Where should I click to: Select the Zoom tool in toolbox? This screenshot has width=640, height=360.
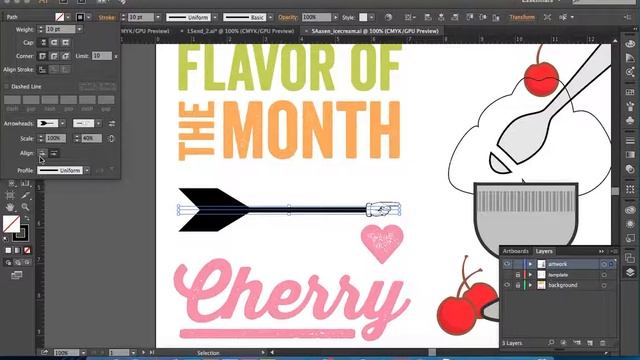tap(25, 207)
